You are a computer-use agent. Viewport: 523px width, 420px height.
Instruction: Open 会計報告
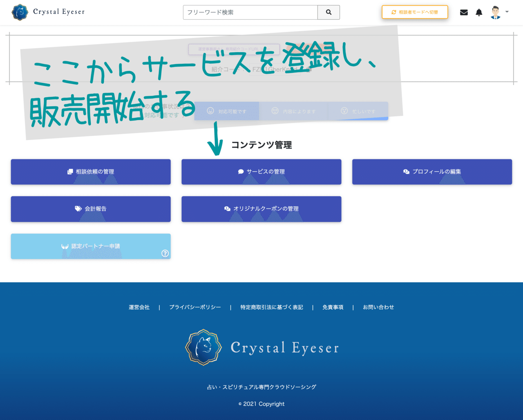tap(91, 209)
